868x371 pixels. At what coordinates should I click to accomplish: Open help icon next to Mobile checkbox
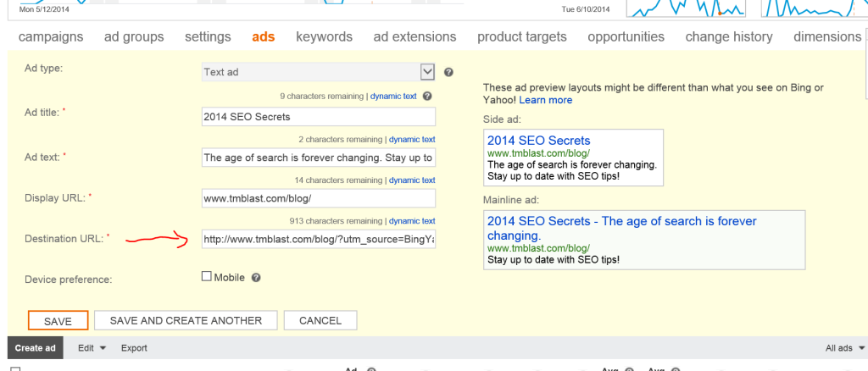tap(256, 278)
